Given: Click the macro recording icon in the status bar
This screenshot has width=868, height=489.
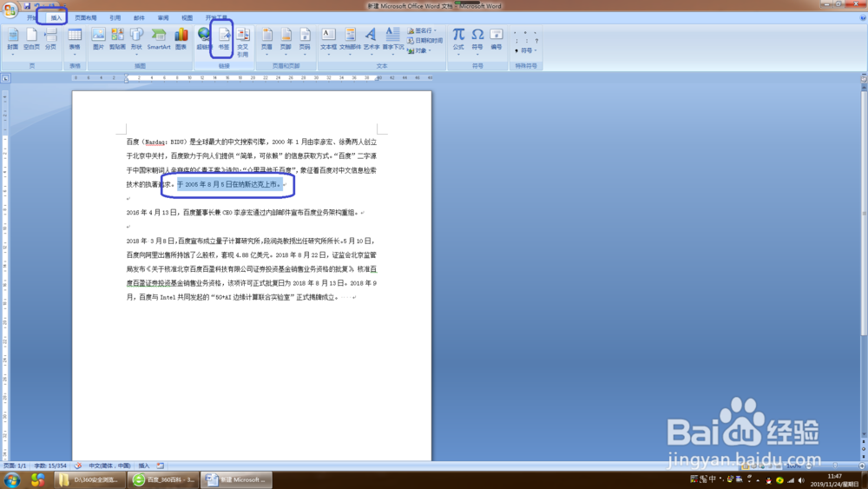Looking at the screenshot, I should tap(161, 466).
